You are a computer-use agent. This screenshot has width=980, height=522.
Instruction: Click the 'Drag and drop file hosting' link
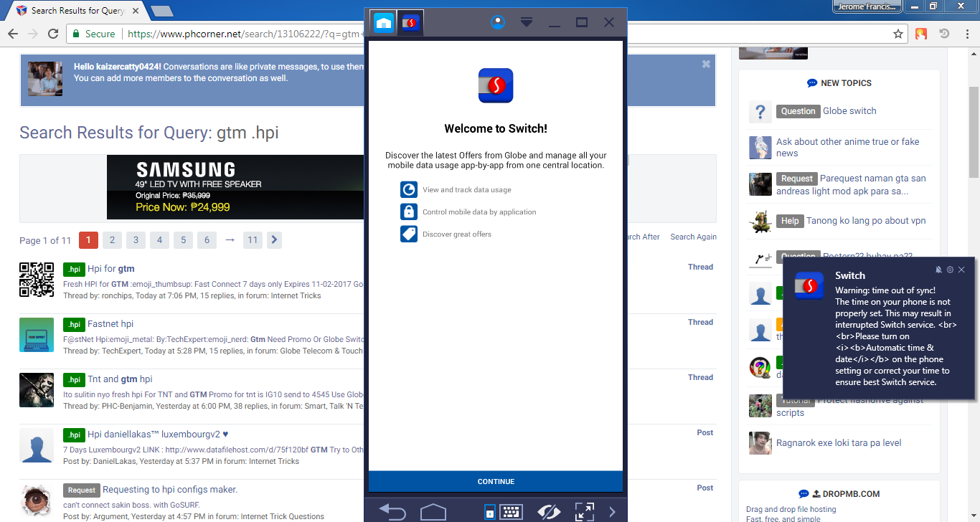coord(791,509)
